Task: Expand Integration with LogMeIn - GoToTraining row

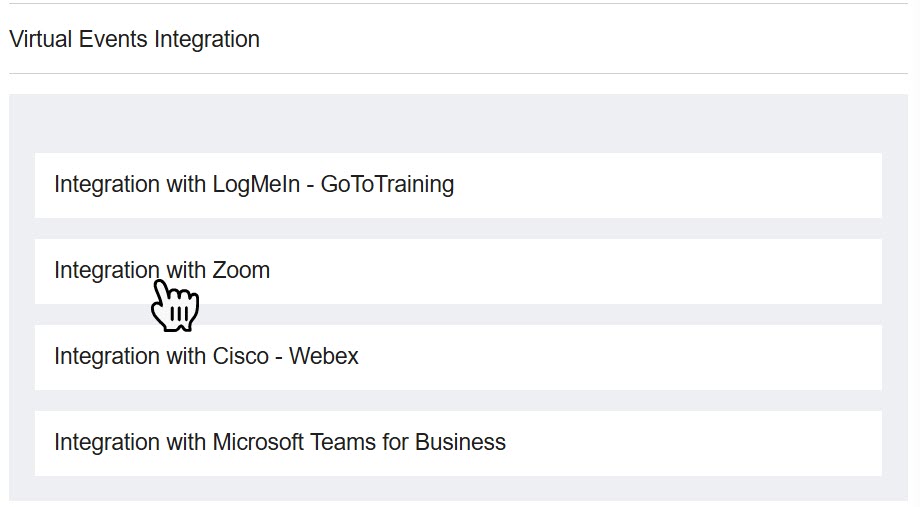Action: click(x=458, y=185)
